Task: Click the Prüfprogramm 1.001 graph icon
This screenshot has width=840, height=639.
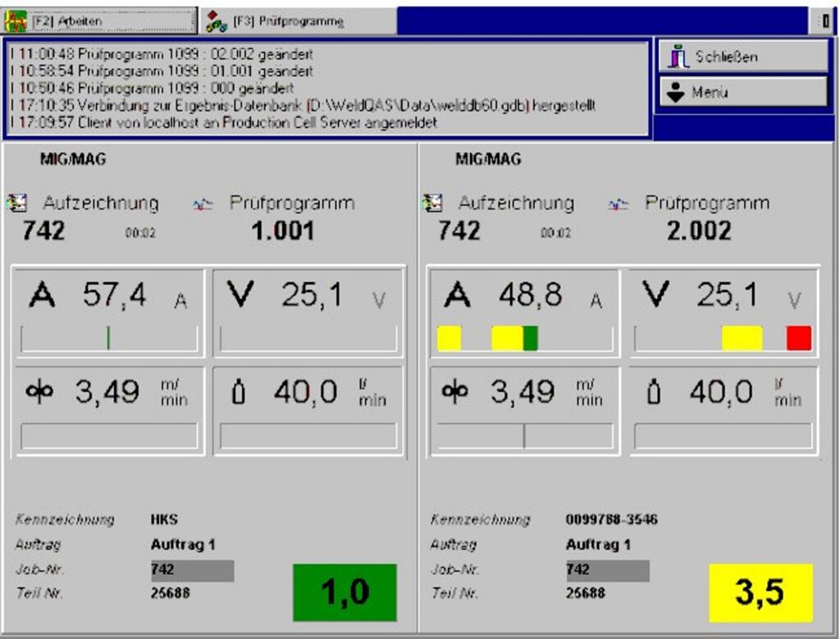Action: click(203, 205)
